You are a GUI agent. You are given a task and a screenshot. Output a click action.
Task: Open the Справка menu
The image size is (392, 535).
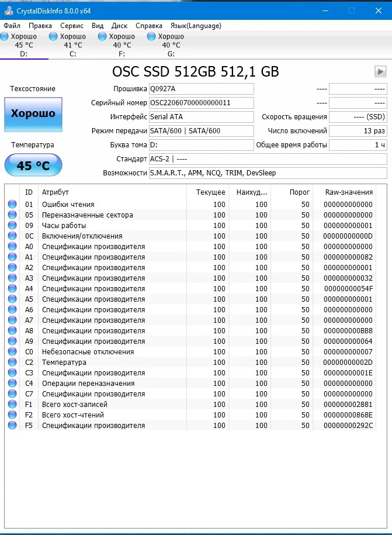pyautogui.click(x=148, y=26)
